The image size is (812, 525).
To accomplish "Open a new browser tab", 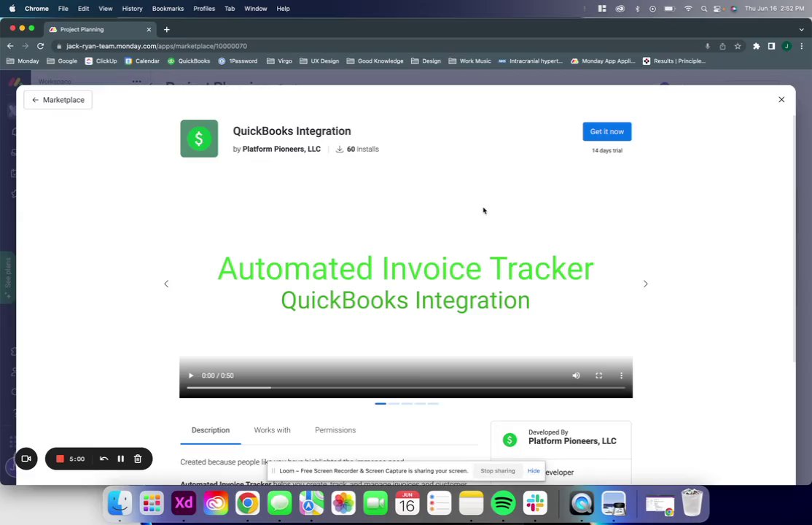I will point(167,30).
